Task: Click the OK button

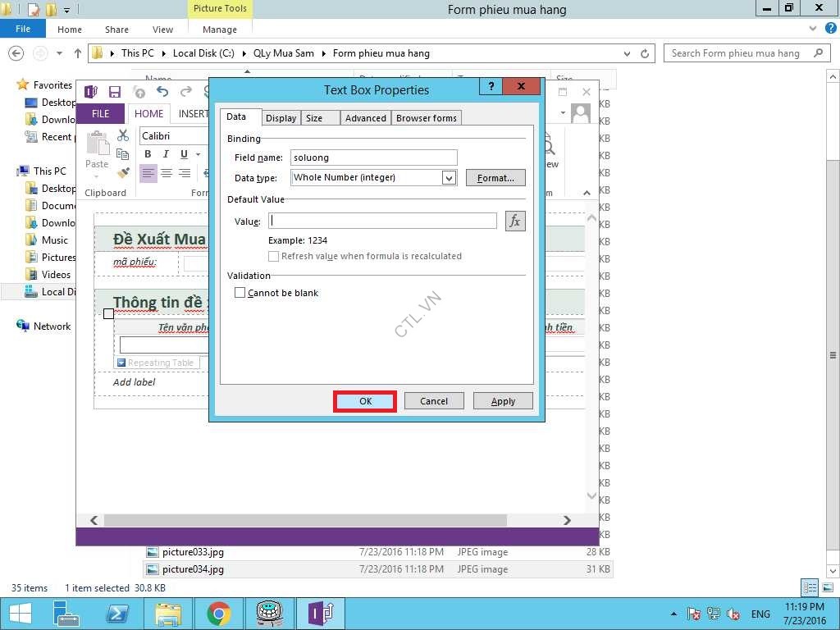Action: [365, 401]
